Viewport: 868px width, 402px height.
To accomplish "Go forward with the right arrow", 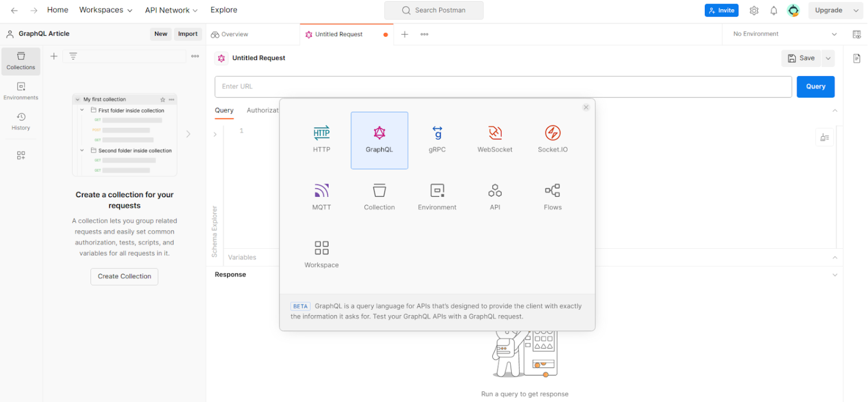I will coord(33,10).
